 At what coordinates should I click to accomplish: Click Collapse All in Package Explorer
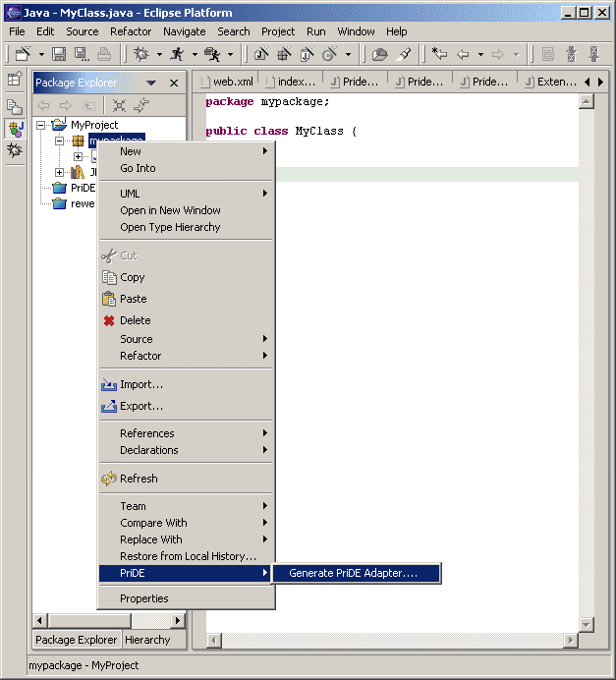pyautogui.click(x=119, y=105)
